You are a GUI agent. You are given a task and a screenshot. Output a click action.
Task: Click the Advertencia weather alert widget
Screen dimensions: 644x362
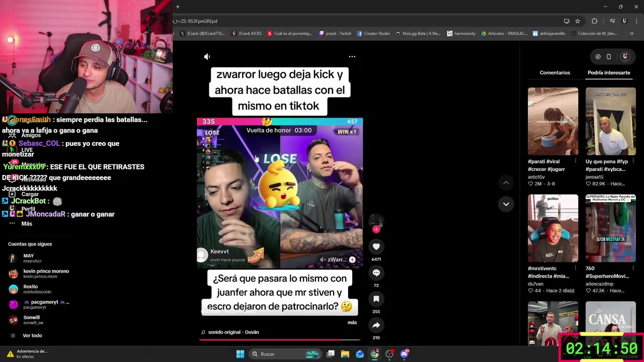click(28, 354)
